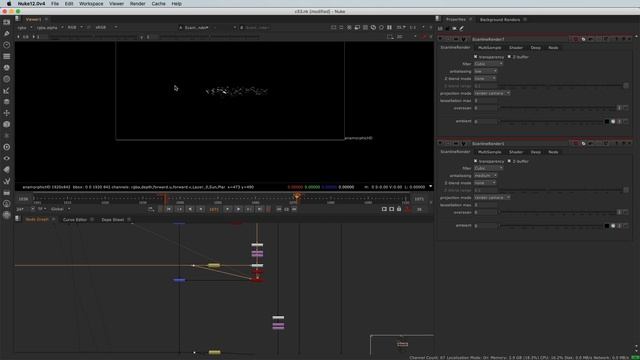Open Z blend mode dropdown in upper panel

pos(485,79)
